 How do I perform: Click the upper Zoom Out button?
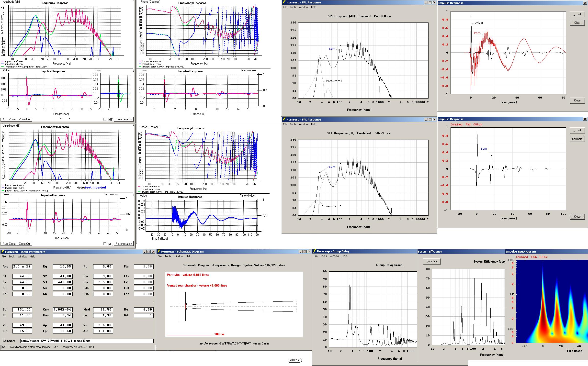[25, 119]
